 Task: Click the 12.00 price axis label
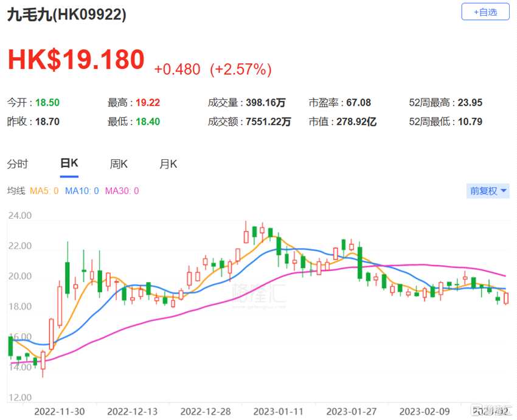[x=20, y=398]
